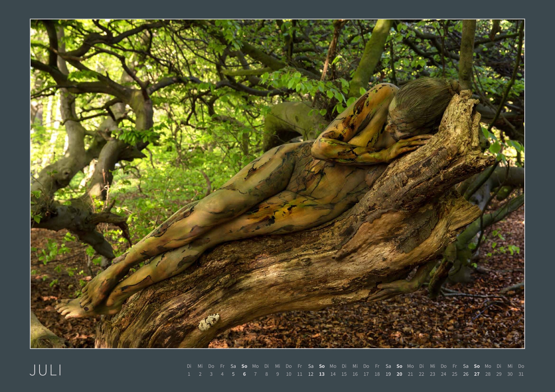Viewport: 555px width, 392px height.
Task: Select the midweek date 10 under Do
Action: [x=289, y=374]
